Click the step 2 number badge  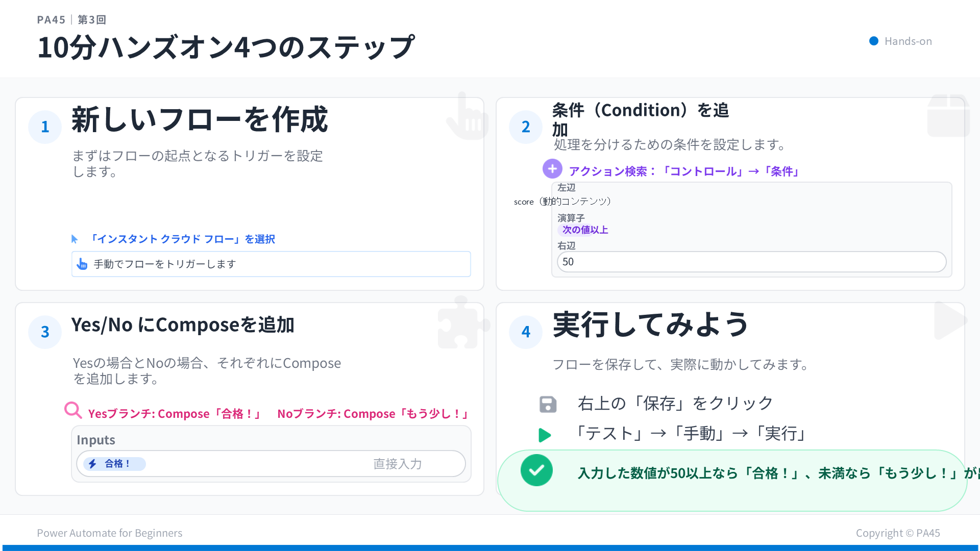pos(526,127)
